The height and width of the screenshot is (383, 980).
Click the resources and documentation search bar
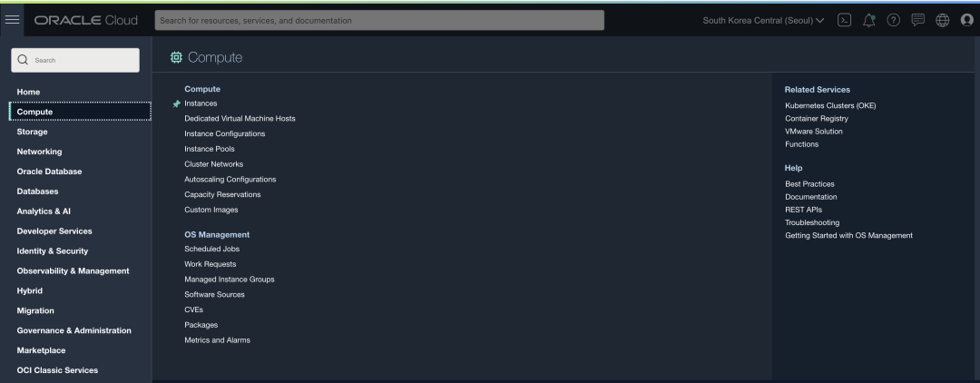[379, 20]
